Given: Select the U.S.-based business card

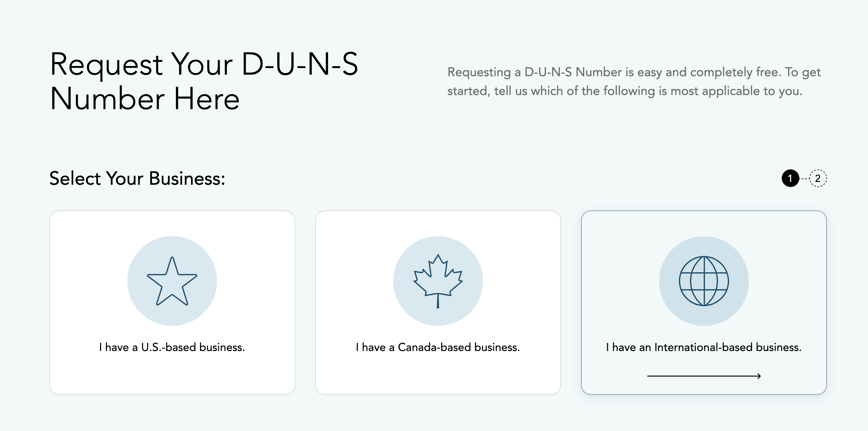Looking at the screenshot, I should (x=172, y=303).
